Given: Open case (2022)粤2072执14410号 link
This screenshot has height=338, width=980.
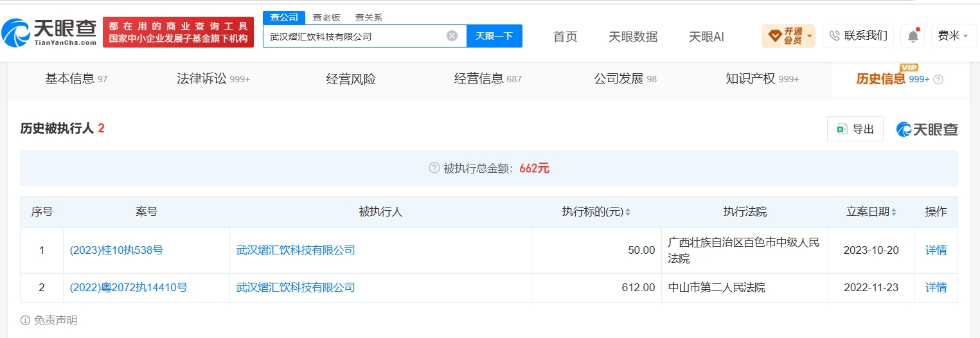Looking at the screenshot, I should point(129,287).
